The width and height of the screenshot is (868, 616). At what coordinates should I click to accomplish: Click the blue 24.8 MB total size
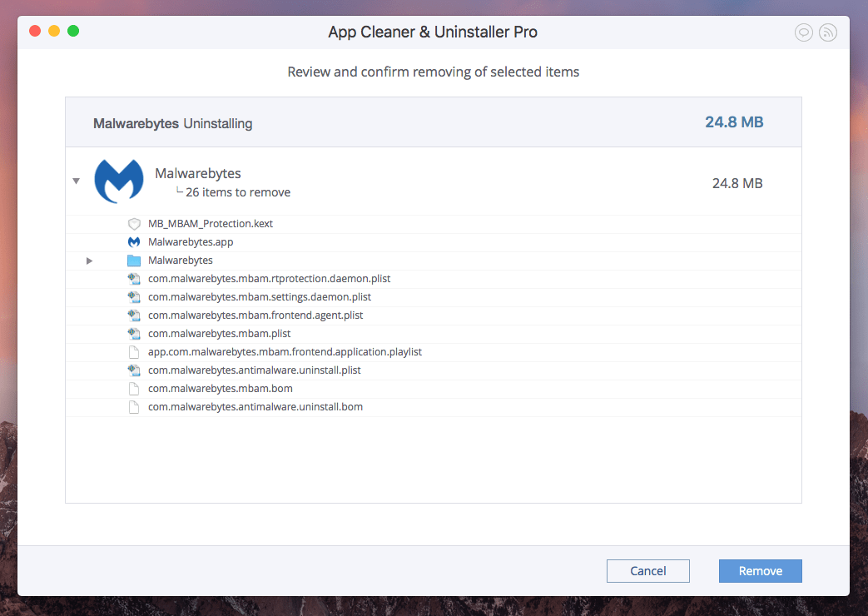734,122
